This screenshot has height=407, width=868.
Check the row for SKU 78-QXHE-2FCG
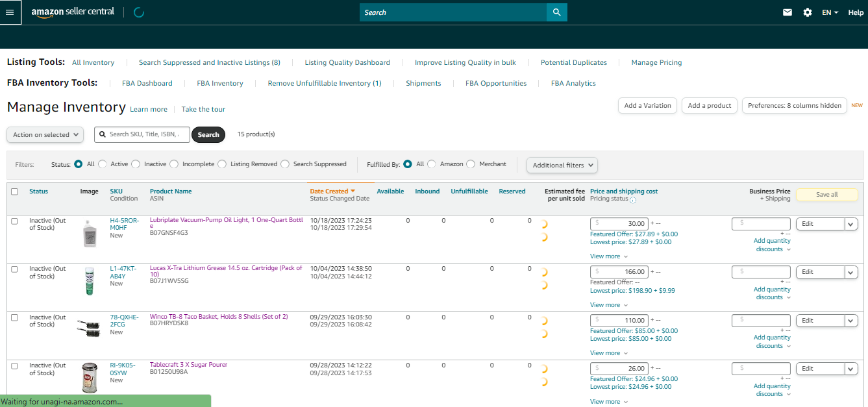15,317
